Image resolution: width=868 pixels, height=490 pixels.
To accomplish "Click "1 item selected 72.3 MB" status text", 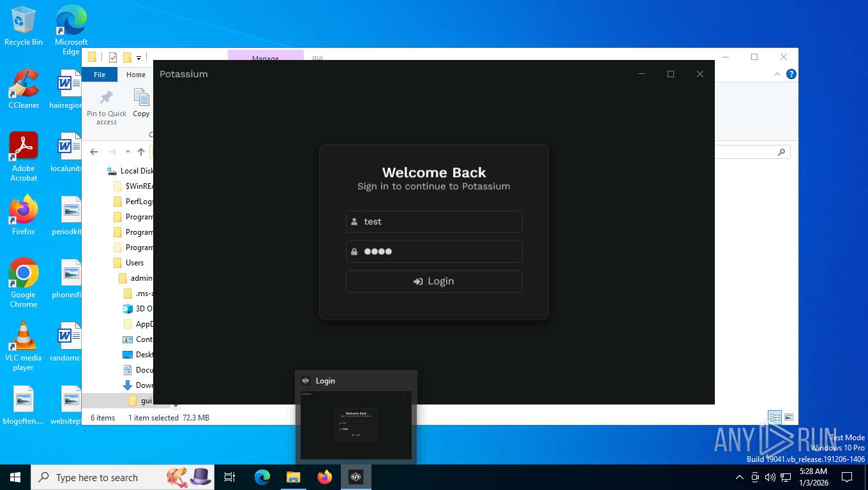I will (168, 418).
